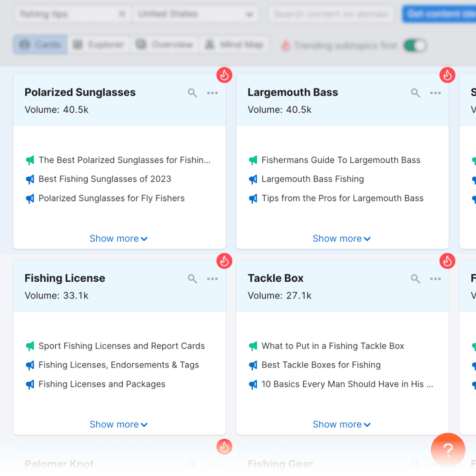Open 10 Basics Every Man Should Have headline
This screenshot has width=476, height=476.
pyautogui.click(x=347, y=384)
